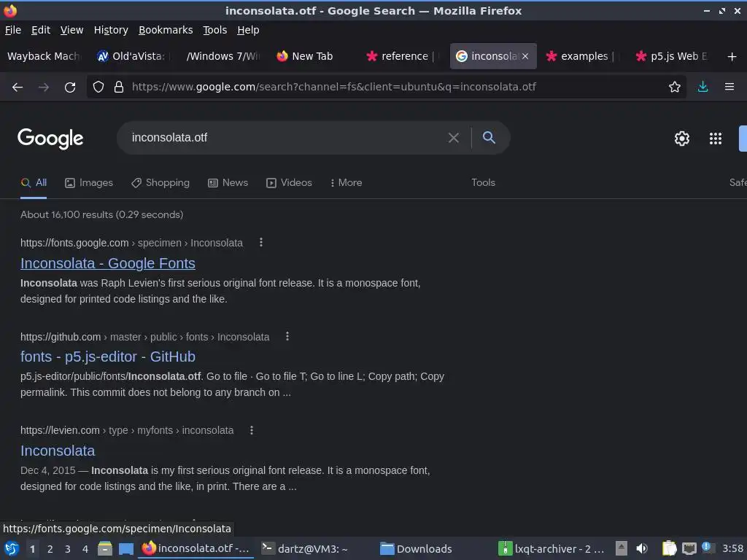Click the show desktop taskbar icon
747x560 pixels.
pos(125,548)
